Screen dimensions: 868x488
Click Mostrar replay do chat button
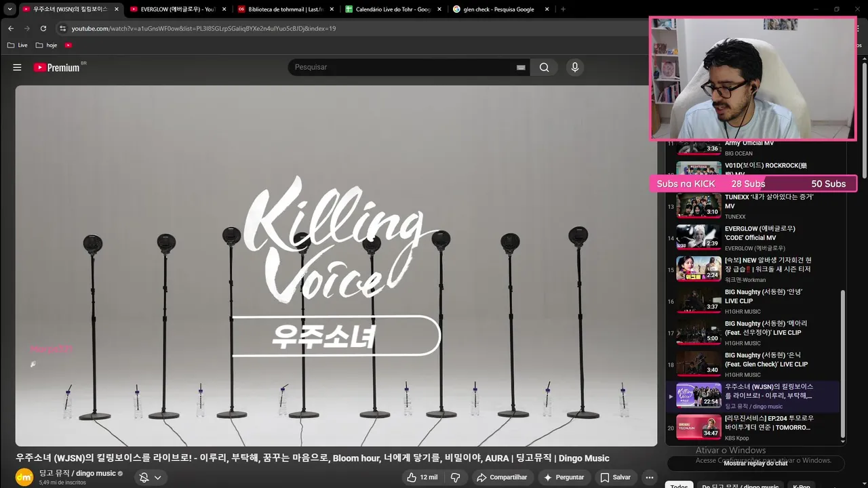755,463
